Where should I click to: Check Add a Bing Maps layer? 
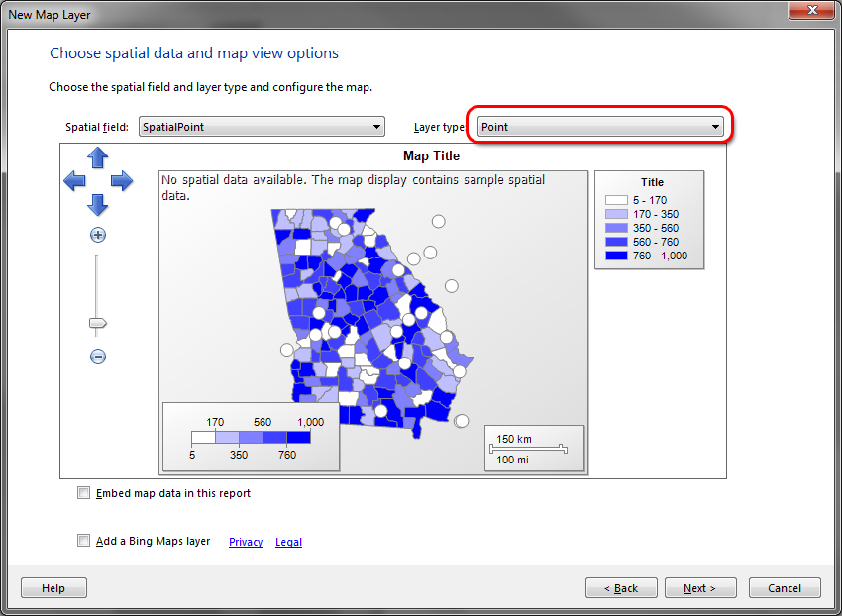84,541
